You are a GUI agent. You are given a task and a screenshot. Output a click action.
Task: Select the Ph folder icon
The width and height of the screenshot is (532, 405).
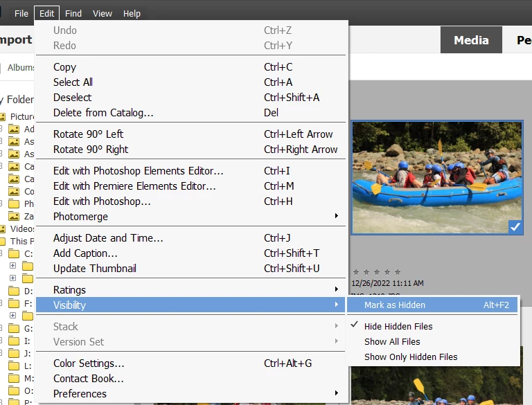[x=14, y=204]
